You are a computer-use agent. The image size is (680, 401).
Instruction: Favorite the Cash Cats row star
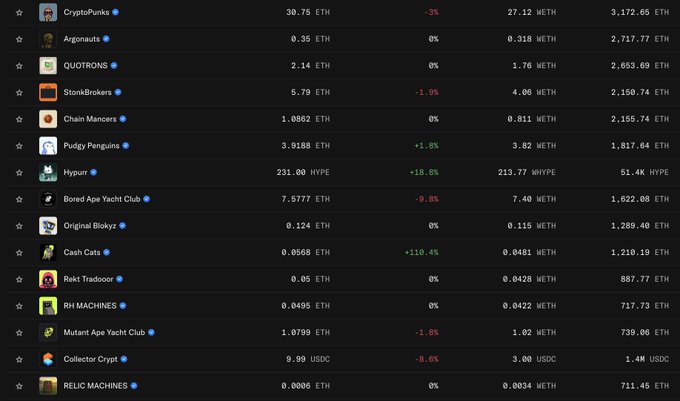point(19,253)
